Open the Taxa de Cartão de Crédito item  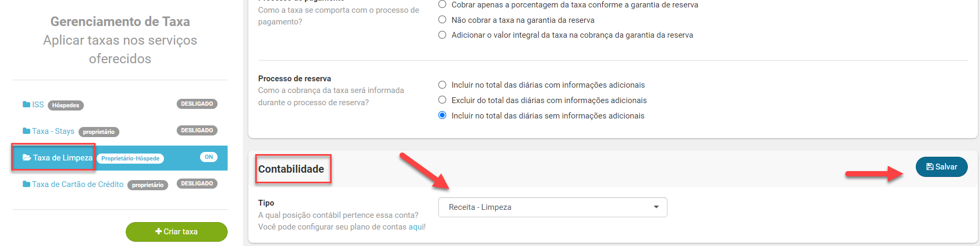pyautogui.click(x=77, y=184)
